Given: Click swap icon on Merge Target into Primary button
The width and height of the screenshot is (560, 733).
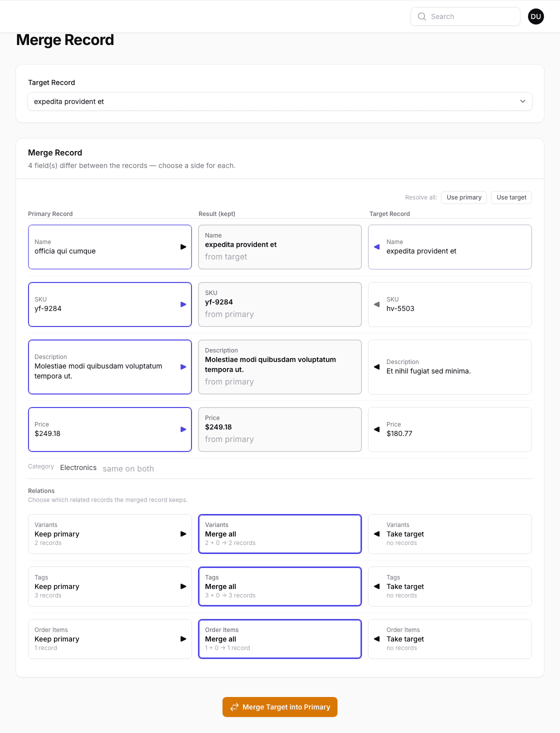Looking at the screenshot, I should click(234, 707).
